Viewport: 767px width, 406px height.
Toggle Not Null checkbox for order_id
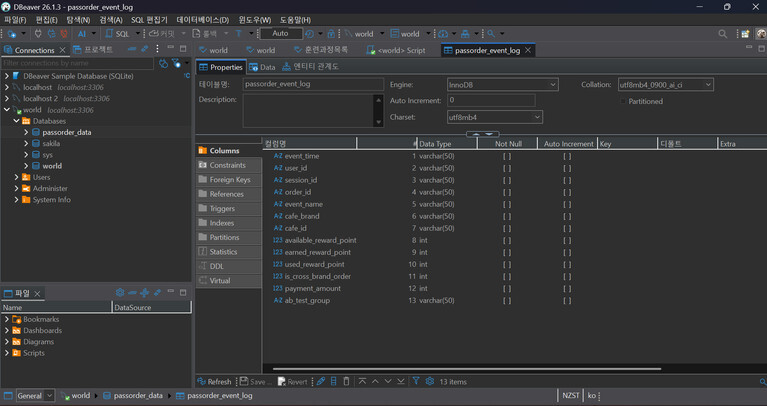[507, 192]
